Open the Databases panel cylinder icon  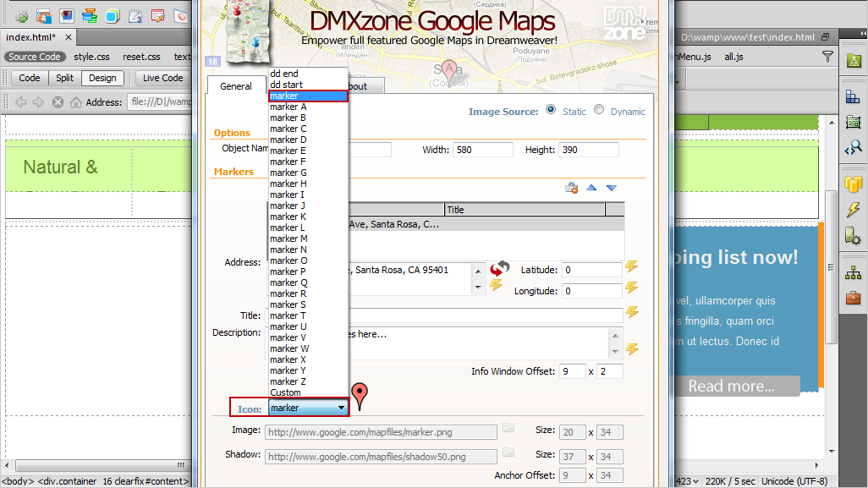pos(853,184)
